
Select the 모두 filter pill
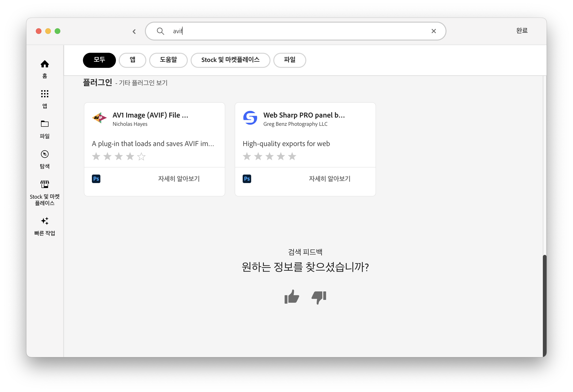point(99,60)
